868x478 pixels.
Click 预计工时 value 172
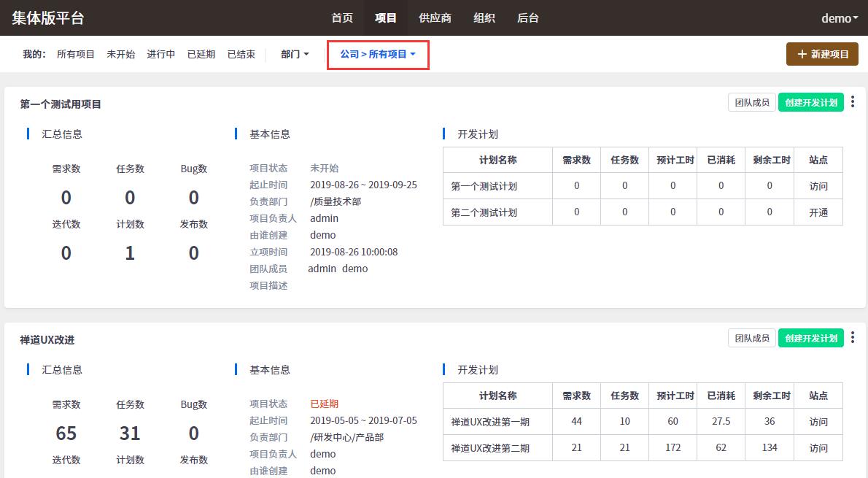673,447
